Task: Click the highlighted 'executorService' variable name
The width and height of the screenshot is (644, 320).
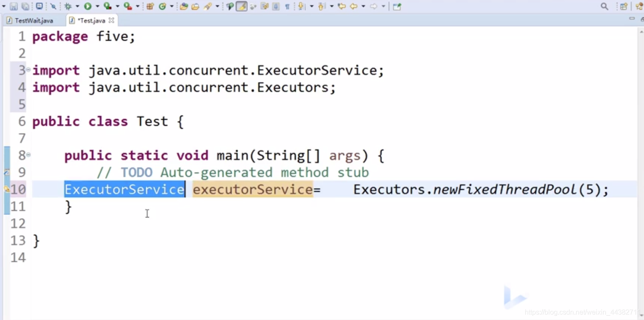Action: click(253, 189)
